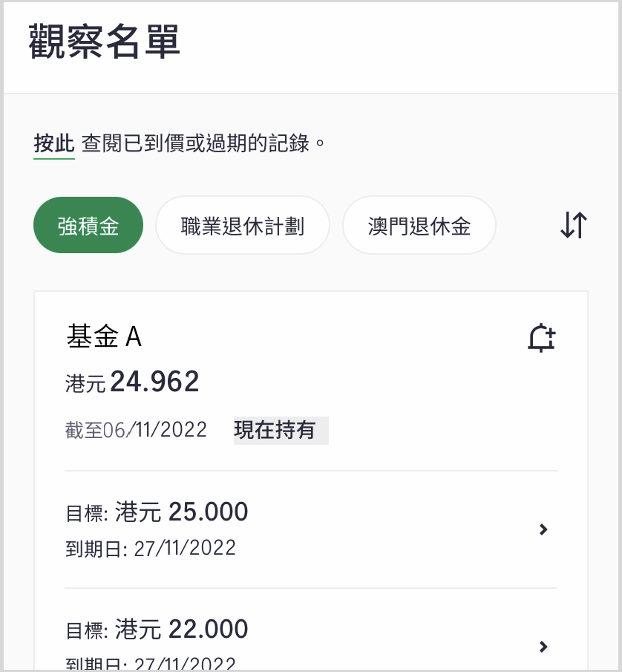The image size is (622, 672).
Task: Select the 強積金 filter tab
Action: pyautogui.click(x=88, y=225)
